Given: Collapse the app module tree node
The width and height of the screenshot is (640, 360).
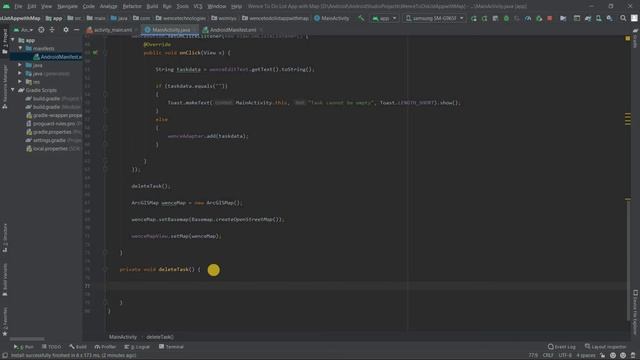Looking at the screenshot, I should pos(13,40).
